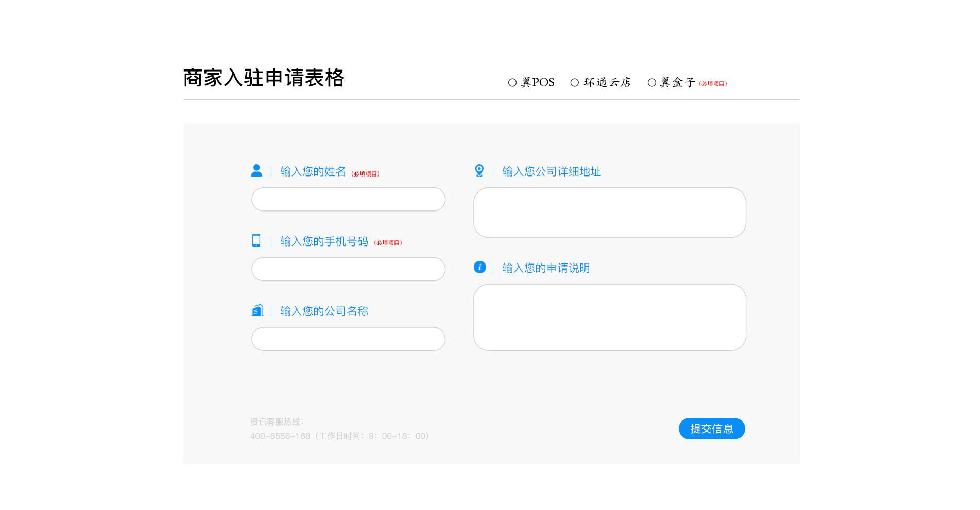
Task: Click the 输入您的申请说明 label text
Action: [545, 268]
